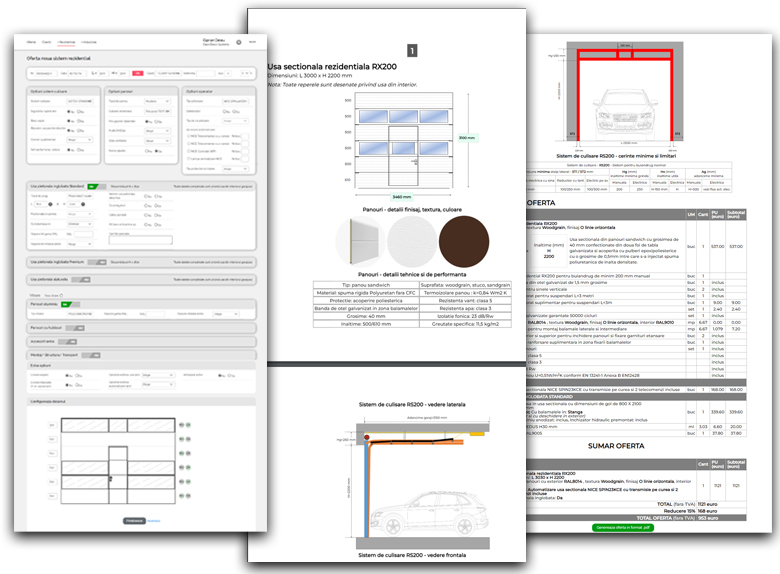Open the Pozitionata in partea dropdown
The image size is (780, 574).
click(x=80, y=214)
